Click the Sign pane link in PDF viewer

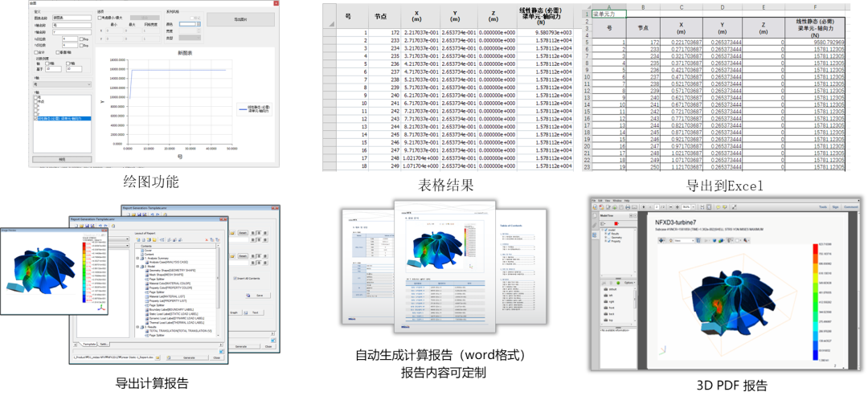[x=835, y=207]
